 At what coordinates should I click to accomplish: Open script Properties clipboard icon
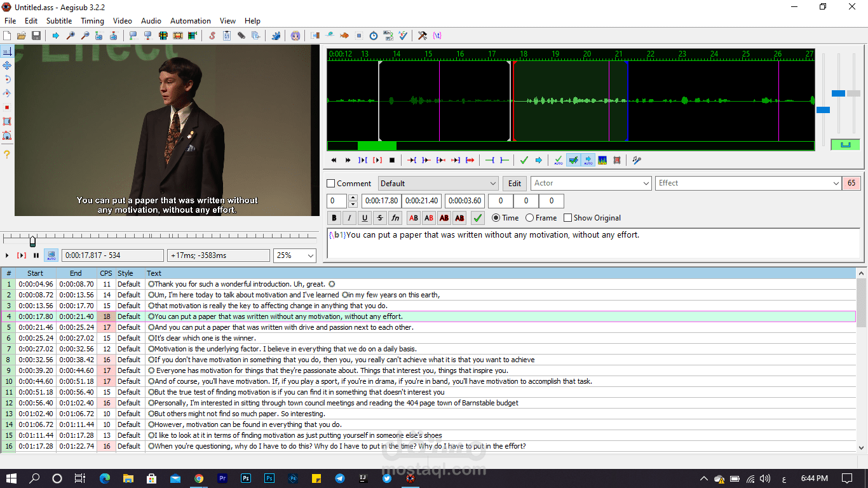click(x=226, y=36)
